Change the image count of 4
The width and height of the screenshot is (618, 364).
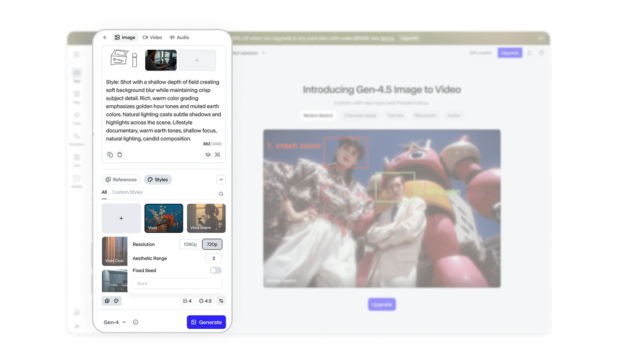pos(187,301)
